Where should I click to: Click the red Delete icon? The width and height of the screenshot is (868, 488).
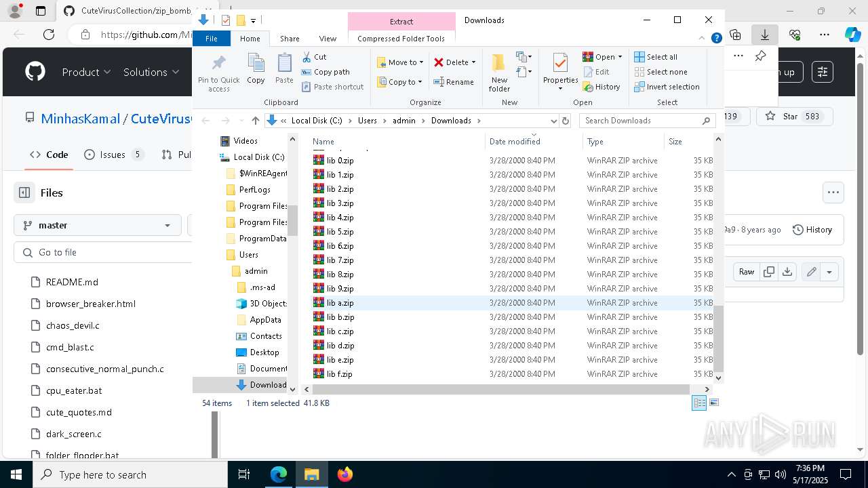pos(439,62)
